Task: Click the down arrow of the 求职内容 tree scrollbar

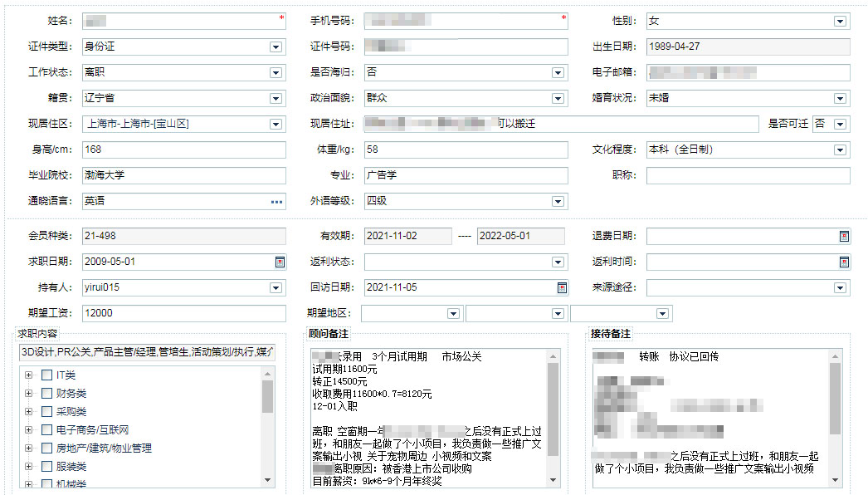Action: [267, 480]
